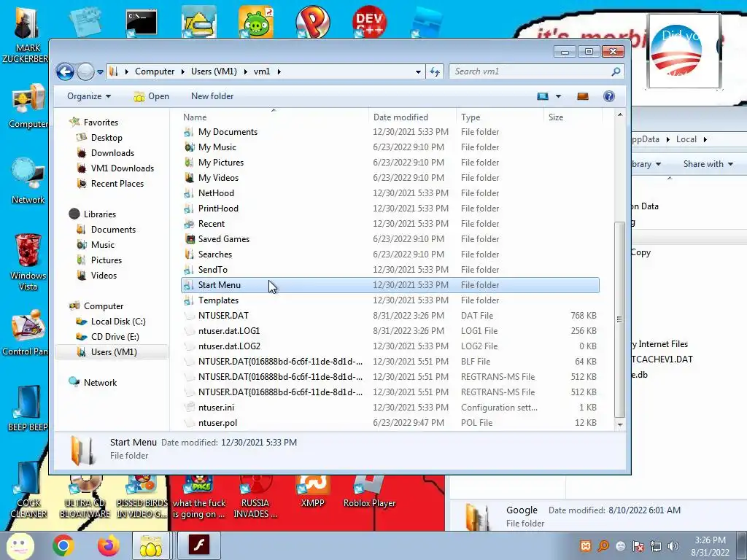This screenshot has height=560, width=747.
Task: Click the Change your view icon
Action: [543, 96]
